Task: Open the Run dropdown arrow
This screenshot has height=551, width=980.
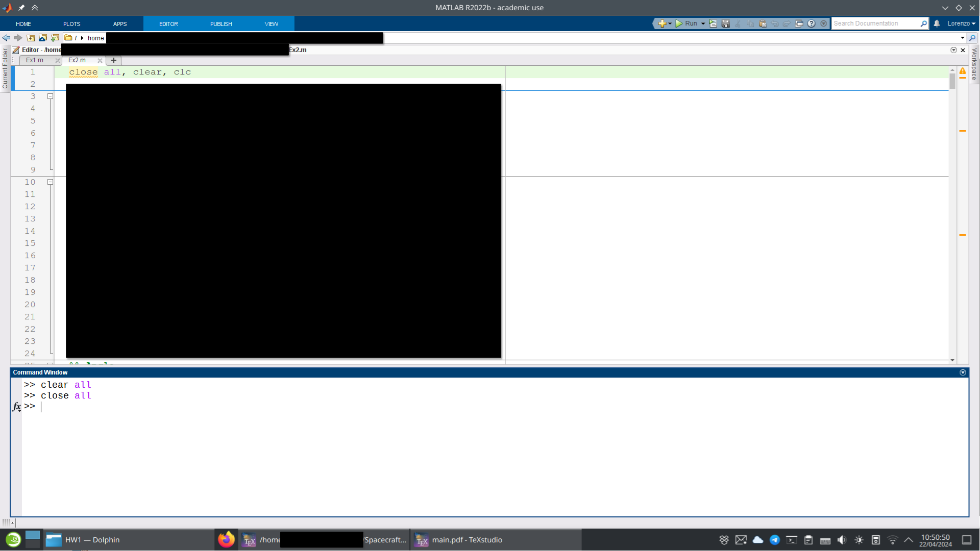Action: coord(703,23)
